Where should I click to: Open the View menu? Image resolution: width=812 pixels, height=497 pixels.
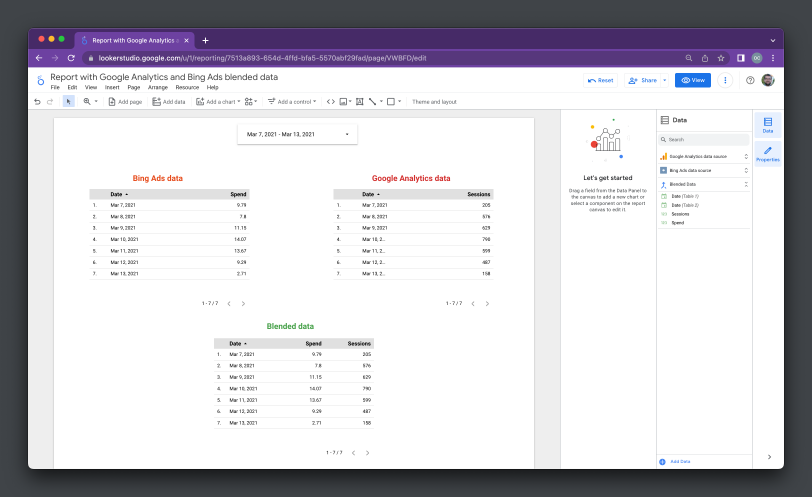click(91, 87)
